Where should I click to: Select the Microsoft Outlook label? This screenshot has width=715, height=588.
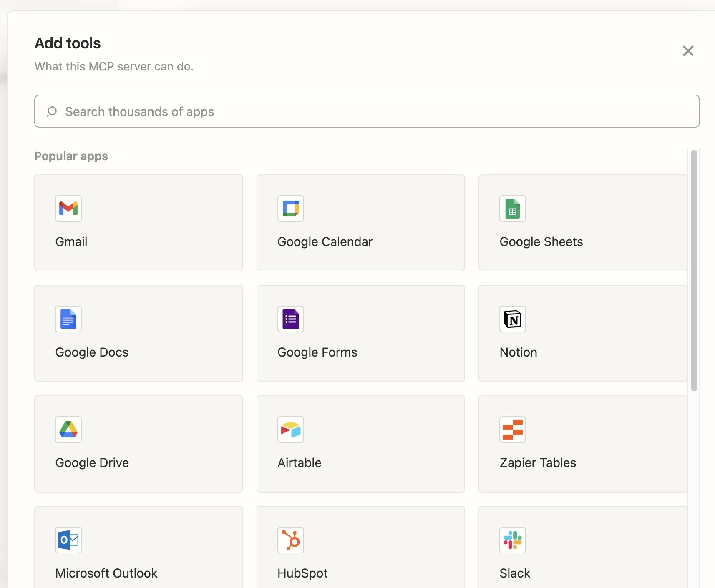click(106, 573)
